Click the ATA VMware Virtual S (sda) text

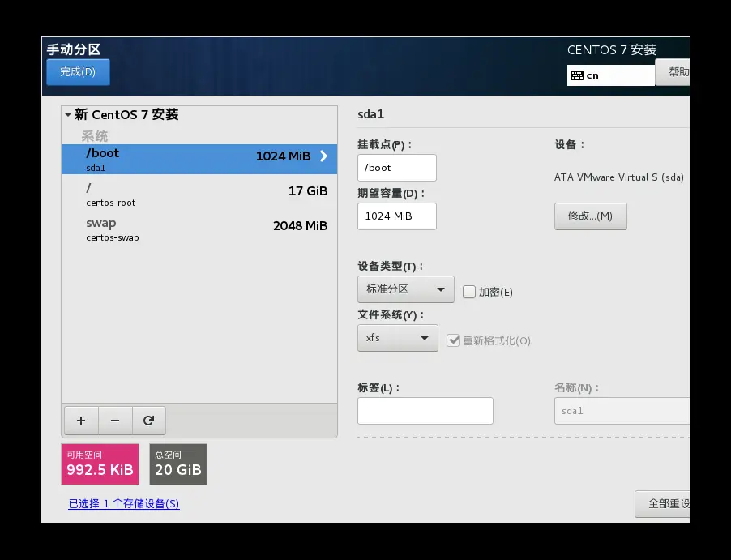point(618,177)
